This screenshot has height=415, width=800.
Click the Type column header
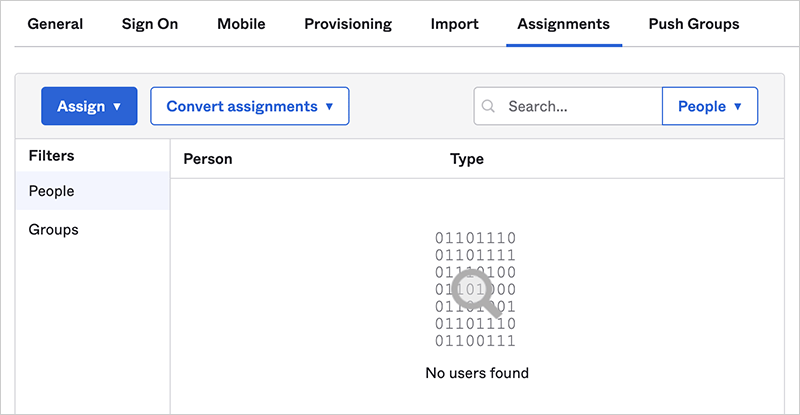pyautogui.click(x=467, y=159)
